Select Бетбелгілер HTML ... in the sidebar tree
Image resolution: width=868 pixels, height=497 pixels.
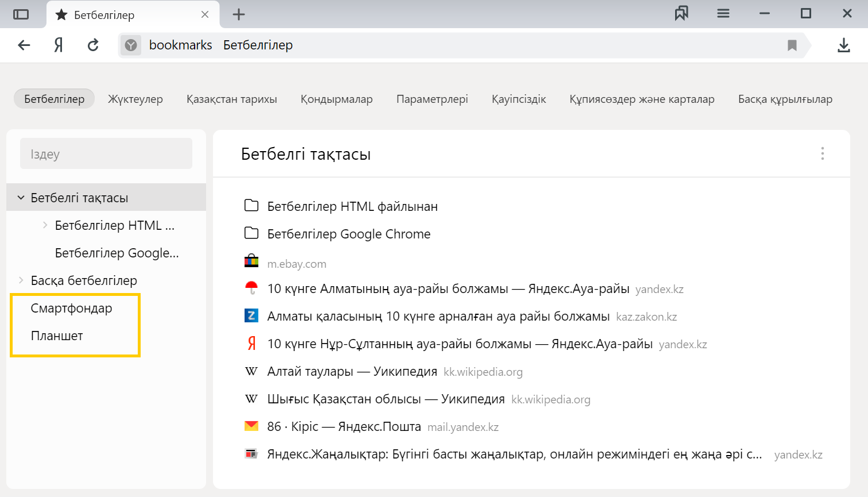point(115,225)
